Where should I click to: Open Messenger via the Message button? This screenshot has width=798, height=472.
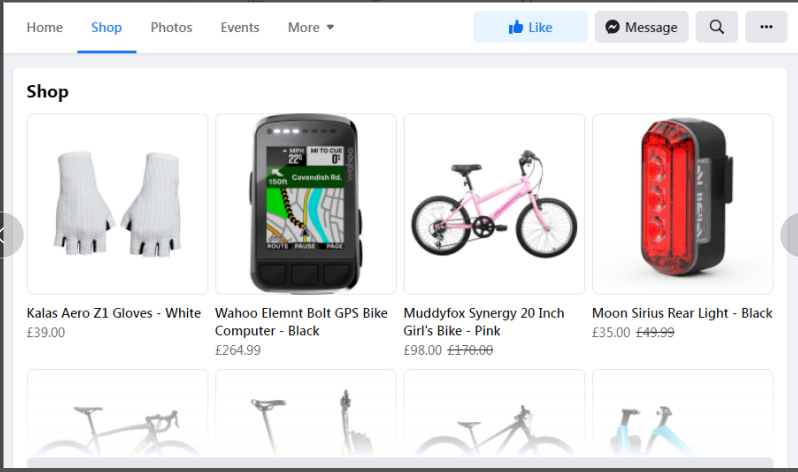pos(641,27)
